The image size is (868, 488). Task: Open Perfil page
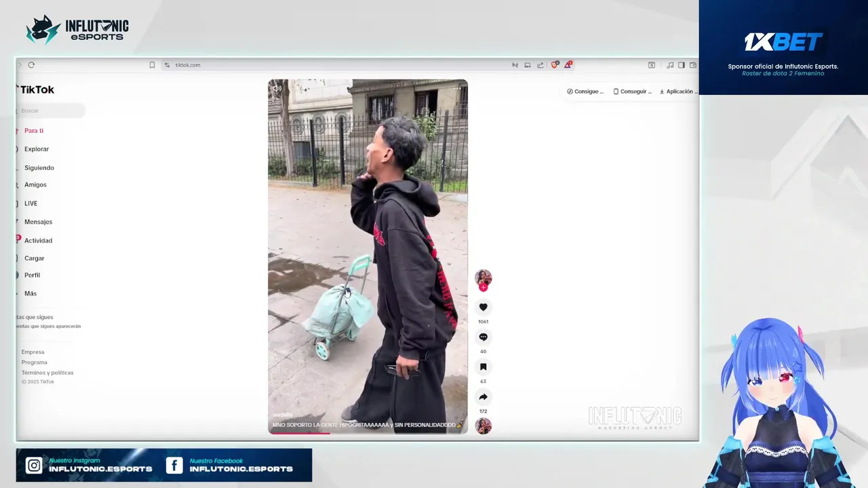(x=32, y=275)
